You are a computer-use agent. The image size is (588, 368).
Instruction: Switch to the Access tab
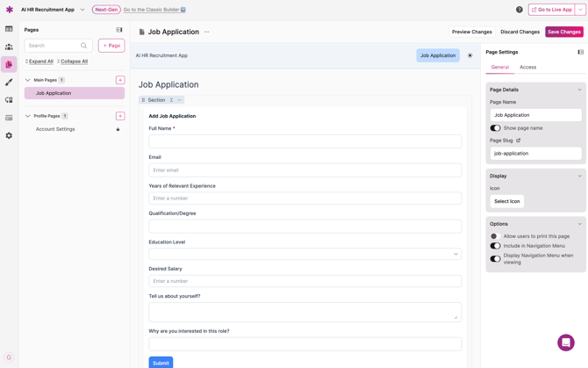pos(527,67)
